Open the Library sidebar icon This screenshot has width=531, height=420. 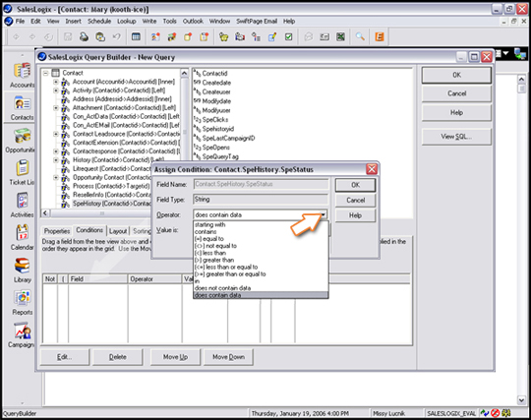pos(23,266)
